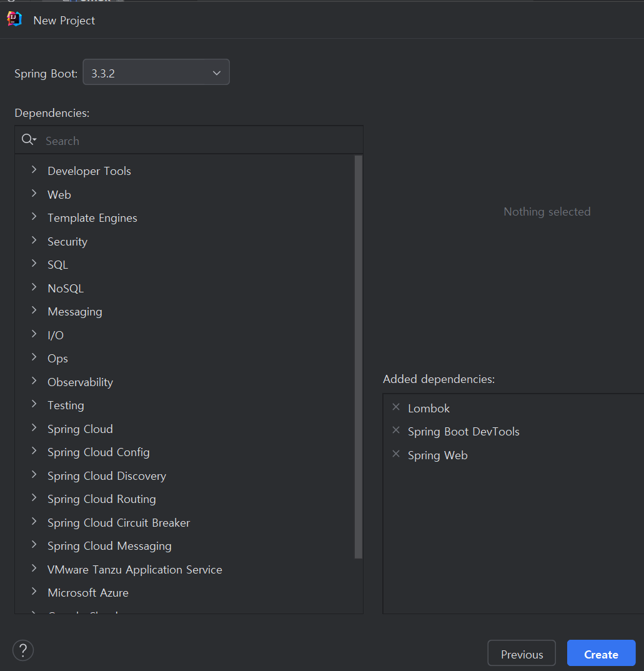Image resolution: width=644 pixels, height=671 pixels.
Task: Select the Observability row label
Action: click(80, 382)
